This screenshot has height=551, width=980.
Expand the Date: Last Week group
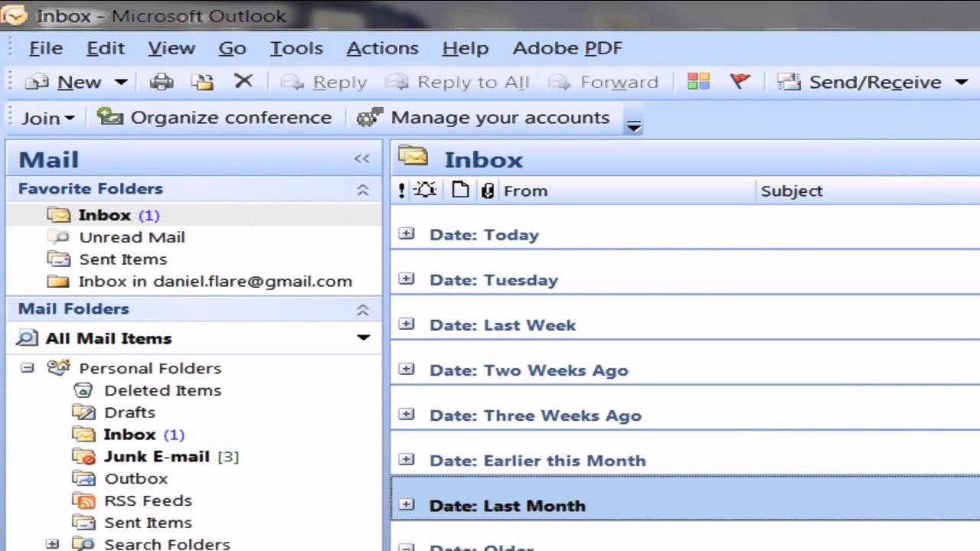click(x=407, y=324)
